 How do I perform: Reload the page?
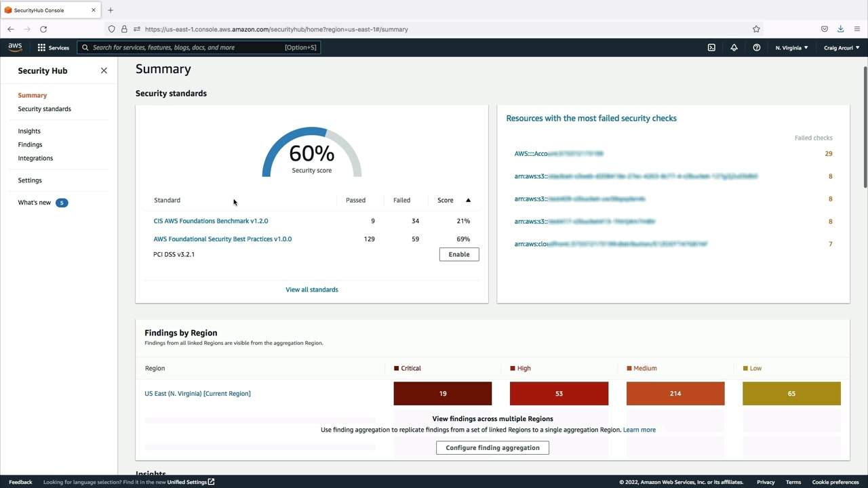coord(43,29)
